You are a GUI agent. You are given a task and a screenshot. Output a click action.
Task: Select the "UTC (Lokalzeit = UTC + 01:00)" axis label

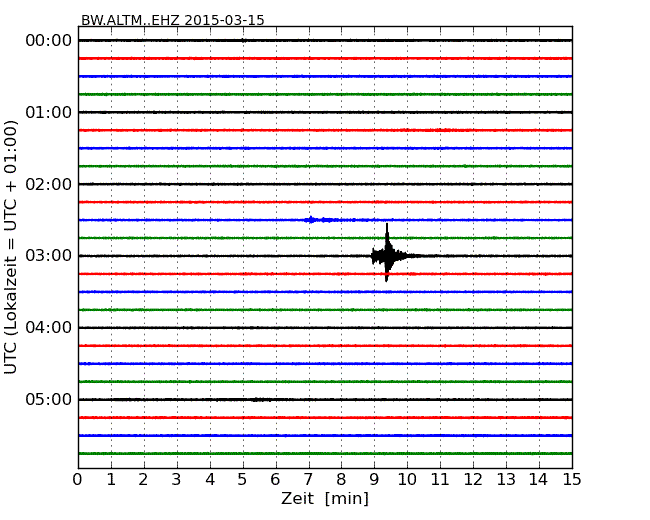pyautogui.click(x=11, y=247)
